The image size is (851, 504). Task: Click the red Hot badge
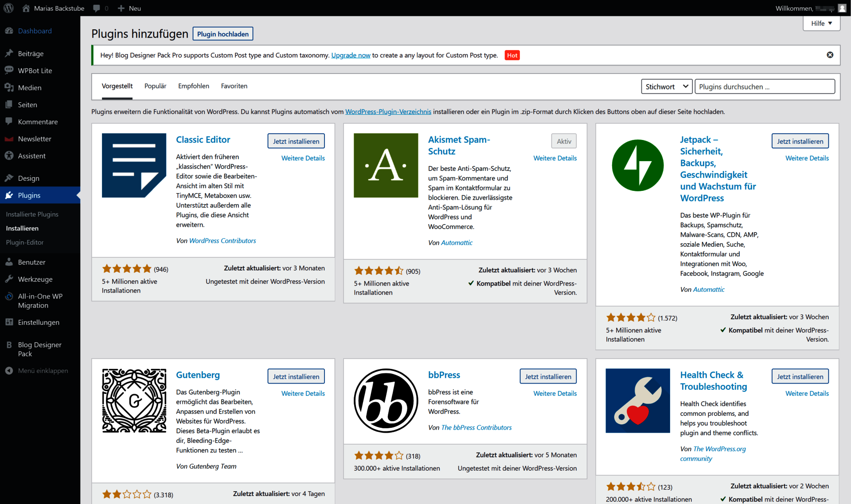[512, 55]
